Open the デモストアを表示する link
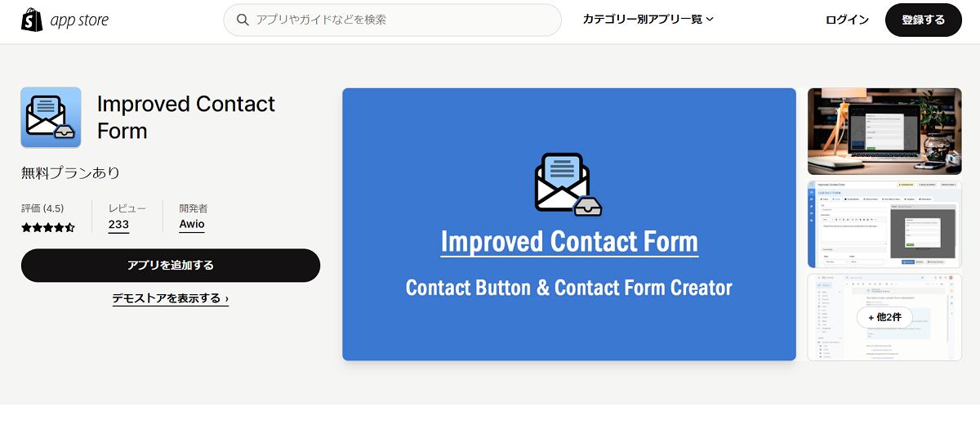The width and height of the screenshot is (980, 438). [x=167, y=299]
